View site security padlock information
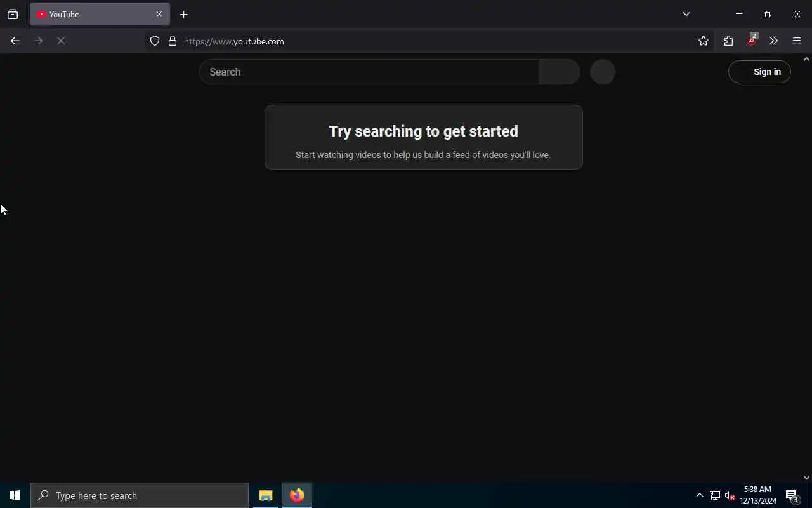 (x=173, y=41)
